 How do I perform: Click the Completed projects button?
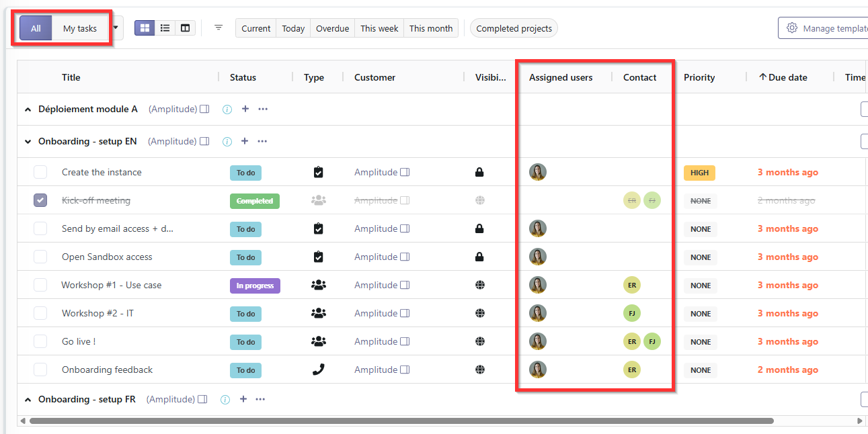[x=514, y=28]
